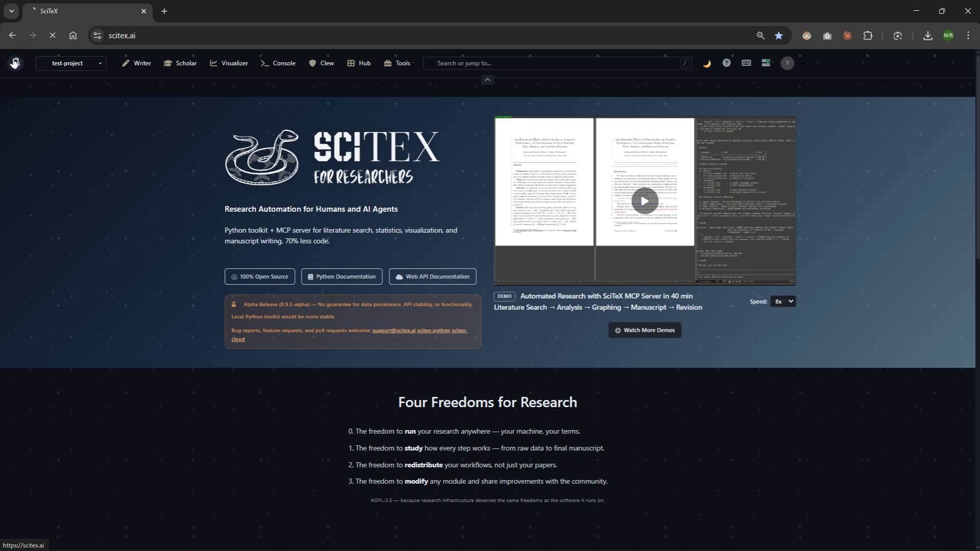Toggle dark mode with the moon icon

[x=706, y=63]
